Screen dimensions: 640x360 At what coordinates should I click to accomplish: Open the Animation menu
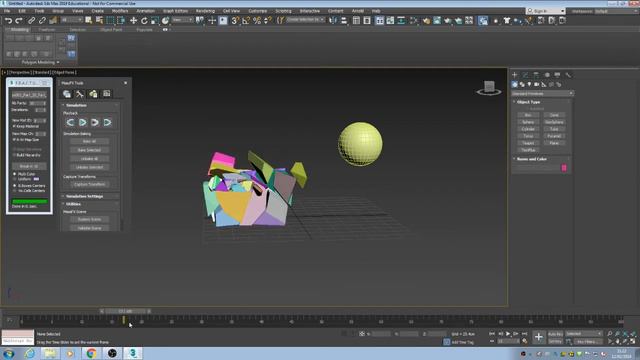pos(145,11)
